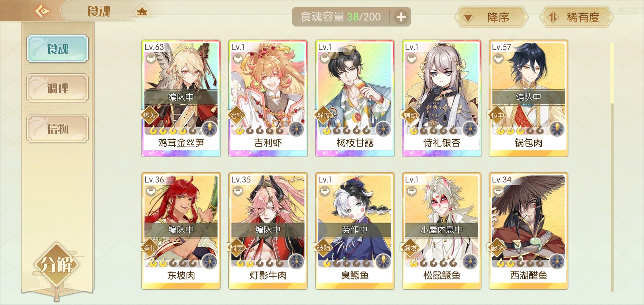Tap 鸡茸金丝笋's blue flower emblem

210,129
